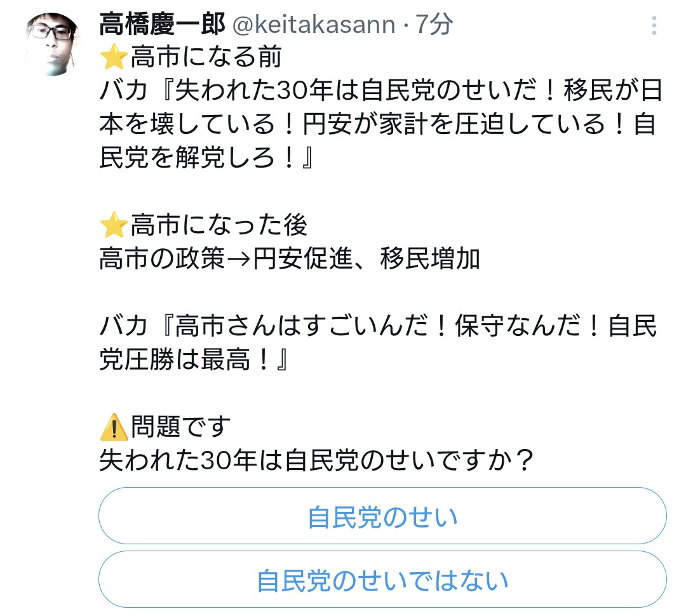Click the line 高市の政策→円安促進、移民増加
Viewport: 686px width, 616px height.
pyautogui.click(x=290, y=259)
